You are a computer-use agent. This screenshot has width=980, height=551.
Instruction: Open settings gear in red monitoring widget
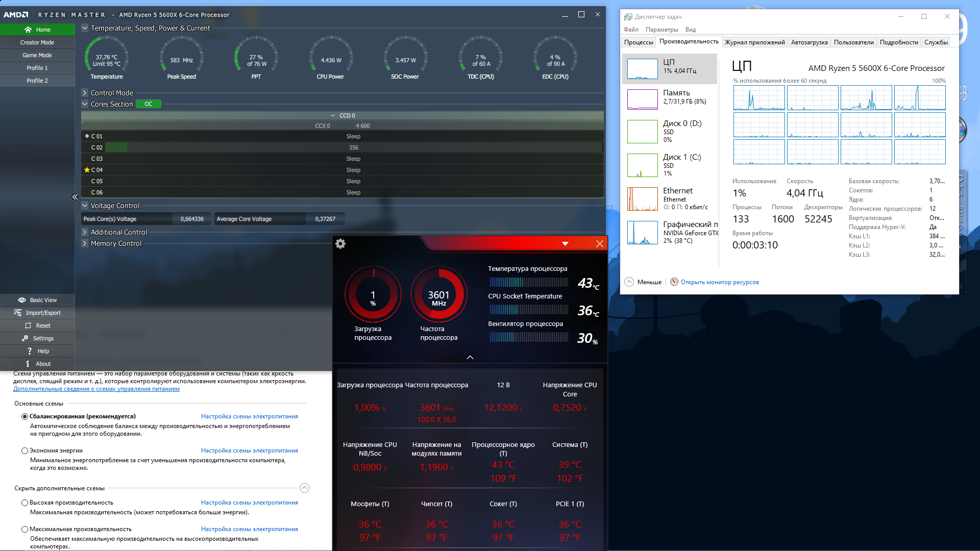pos(340,244)
